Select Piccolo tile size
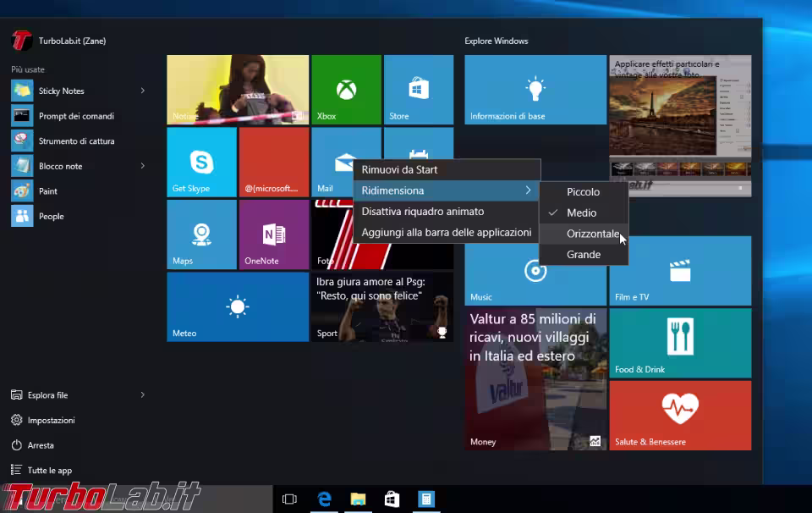 [584, 191]
